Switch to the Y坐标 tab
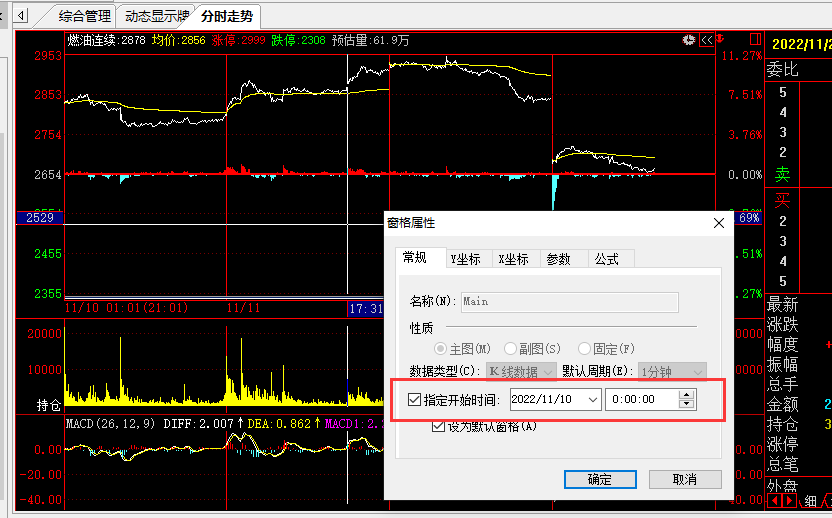 466,259
